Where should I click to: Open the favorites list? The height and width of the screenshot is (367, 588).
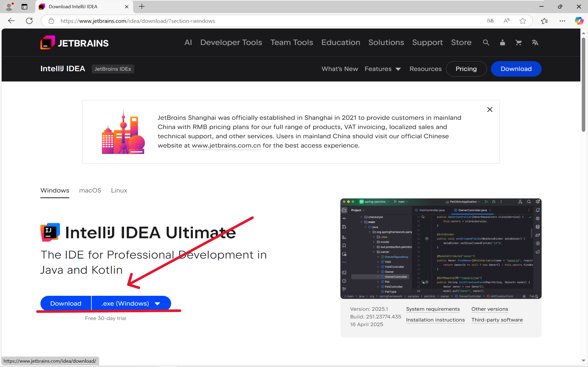(x=544, y=21)
